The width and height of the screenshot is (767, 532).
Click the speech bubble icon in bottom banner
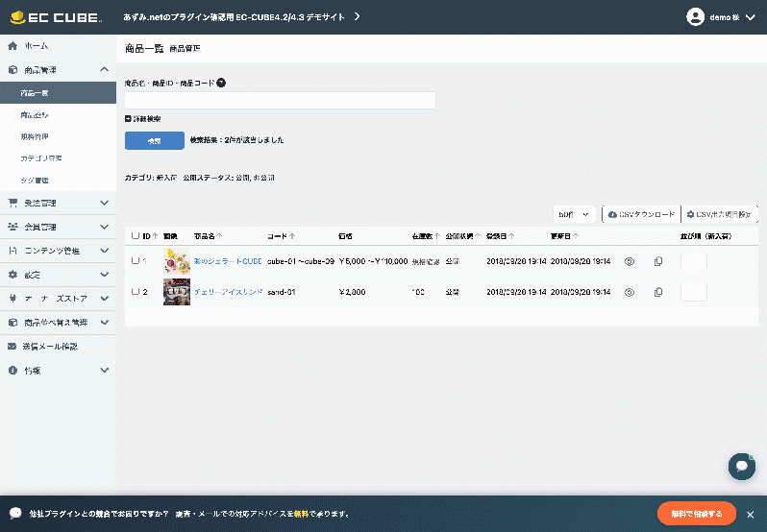15,513
